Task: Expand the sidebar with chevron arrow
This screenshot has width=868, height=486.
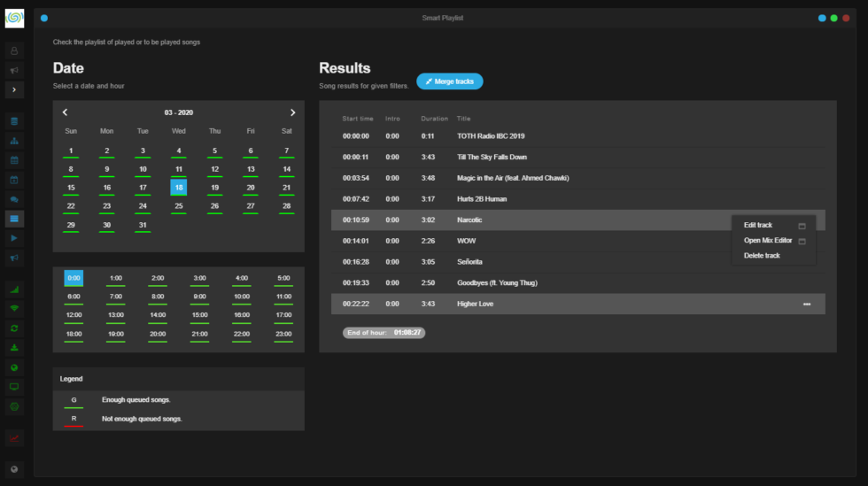Action: pos(14,89)
